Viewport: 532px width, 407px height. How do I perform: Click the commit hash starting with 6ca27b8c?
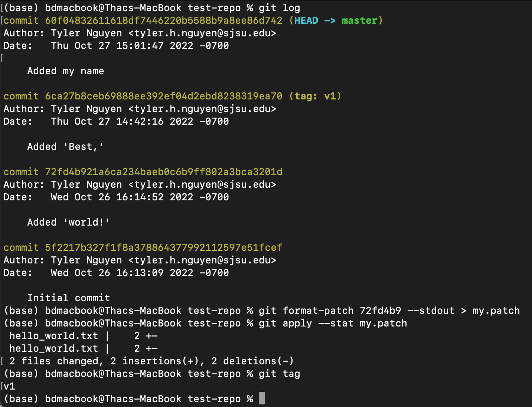(163, 96)
